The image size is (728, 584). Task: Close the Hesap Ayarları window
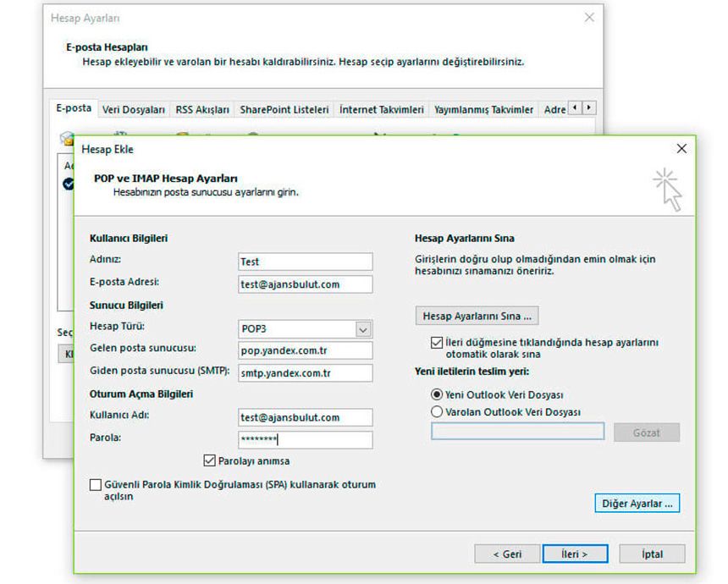coord(589,18)
